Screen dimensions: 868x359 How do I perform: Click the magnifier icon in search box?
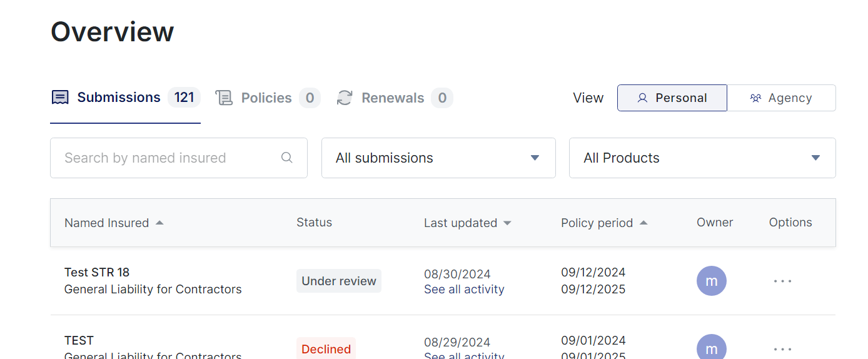pyautogui.click(x=287, y=158)
